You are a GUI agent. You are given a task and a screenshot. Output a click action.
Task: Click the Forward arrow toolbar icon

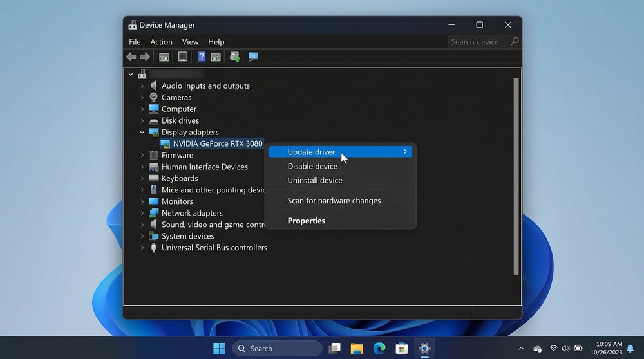coord(145,57)
